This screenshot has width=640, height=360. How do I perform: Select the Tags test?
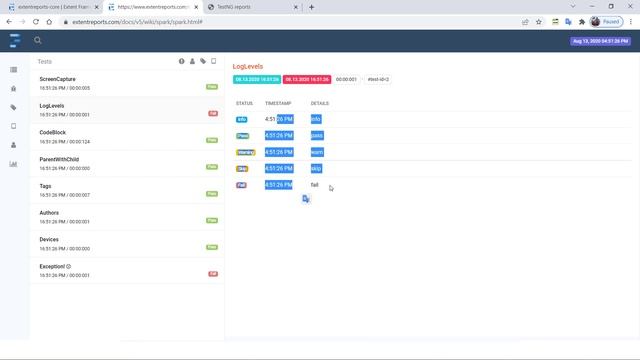pyautogui.click(x=127, y=190)
